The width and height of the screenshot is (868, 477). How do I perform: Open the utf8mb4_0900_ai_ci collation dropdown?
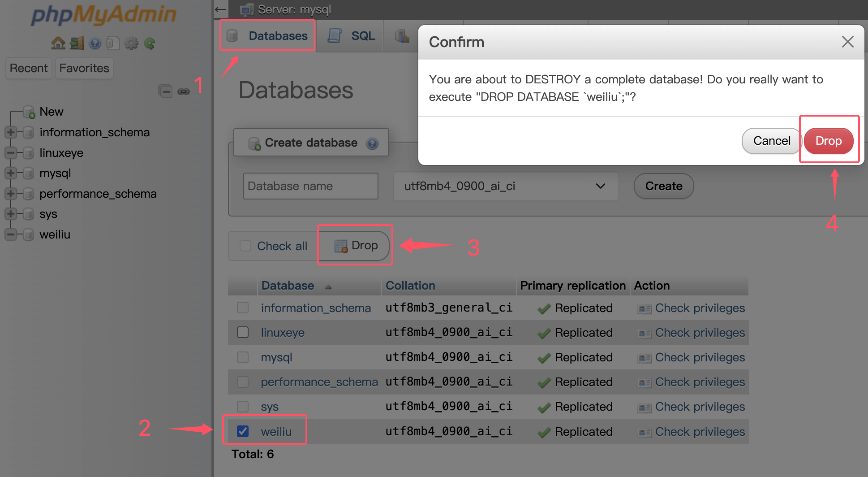click(506, 186)
